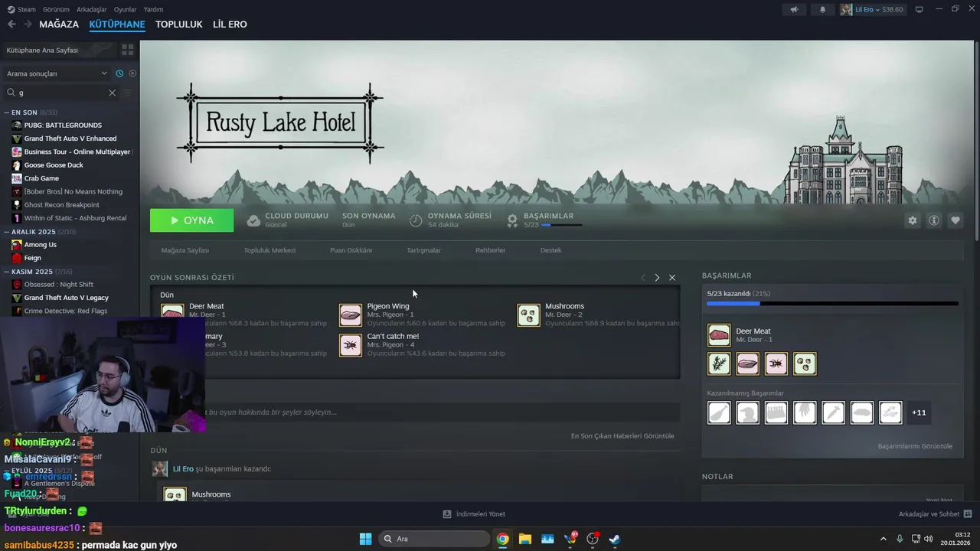The image size is (980, 551).
Task: Open Feign in the library list
Action: (32, 258)
